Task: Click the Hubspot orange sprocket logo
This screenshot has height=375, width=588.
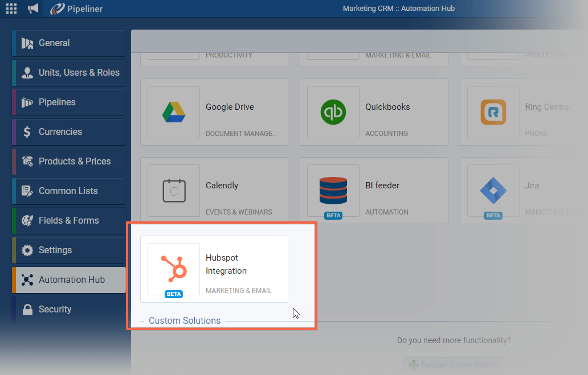Action: 174,269
